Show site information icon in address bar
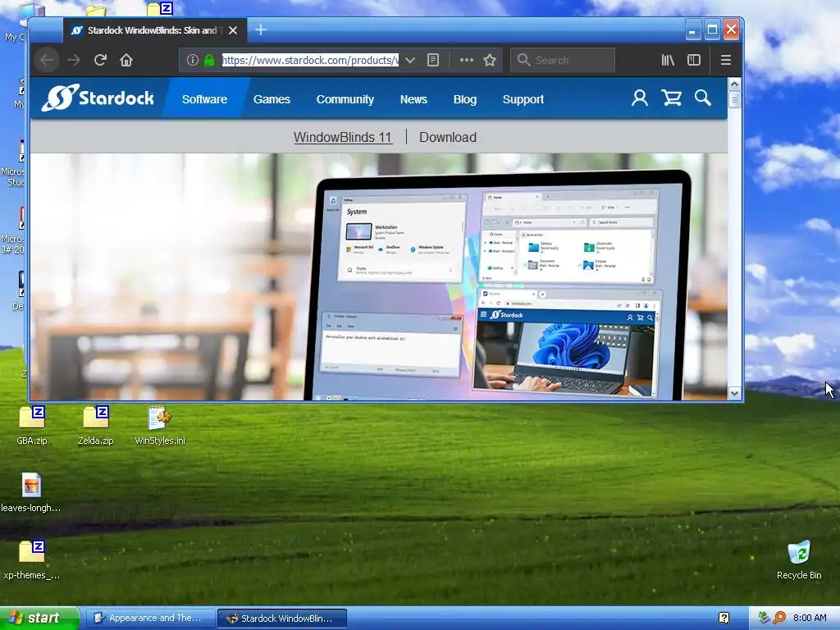The height and width of the screenshot is (630, 840). pos(192,60)
